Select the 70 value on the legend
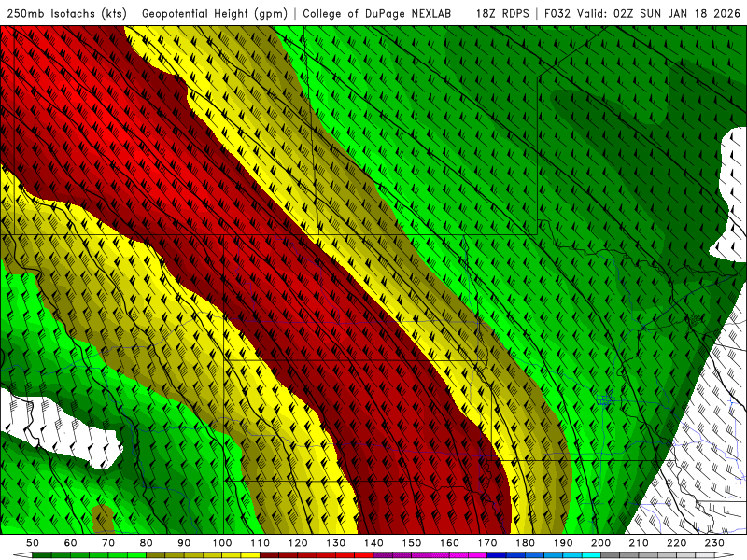This screenshot has width=747, height=560. coord(108,543)
